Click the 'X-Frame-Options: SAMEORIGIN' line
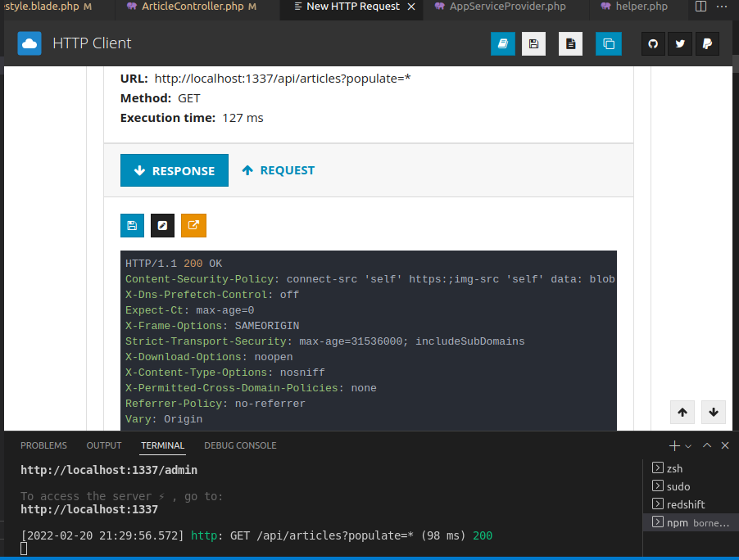 (x=212, y=326)
